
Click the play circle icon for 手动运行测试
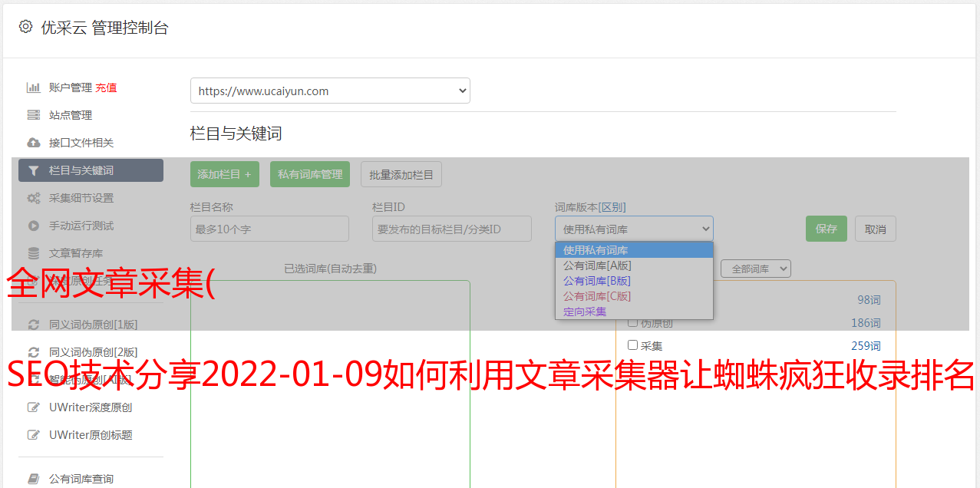[x=34, y=226]
